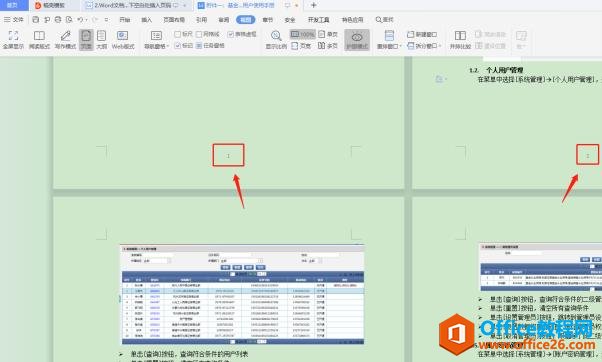Switch to 阅读版式 reading layout

coord(39,40)
